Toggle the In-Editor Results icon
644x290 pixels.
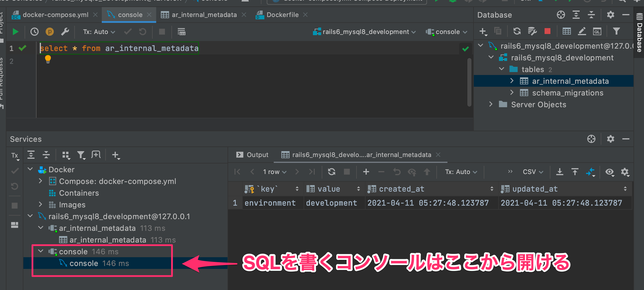[x=181, y=32]
